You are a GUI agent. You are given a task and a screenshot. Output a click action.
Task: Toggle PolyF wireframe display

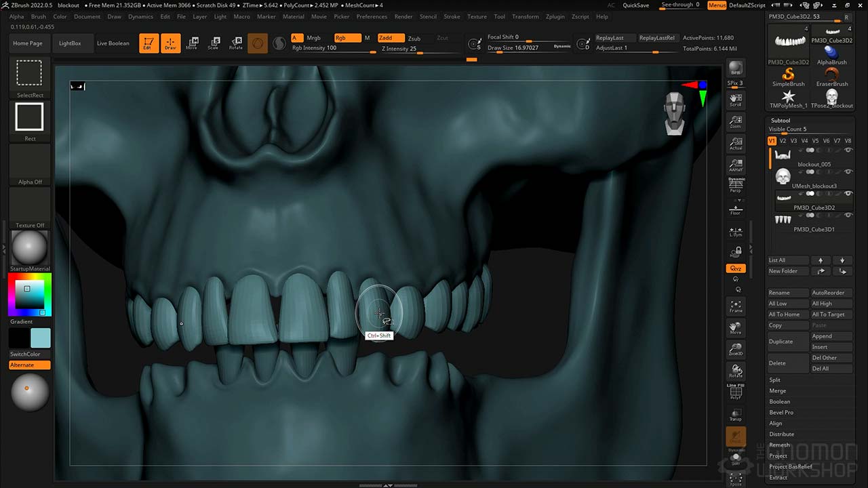coord(736,393)
